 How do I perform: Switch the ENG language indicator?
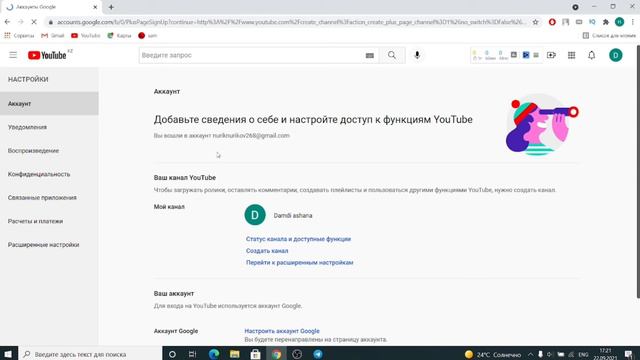click(584, 354)
